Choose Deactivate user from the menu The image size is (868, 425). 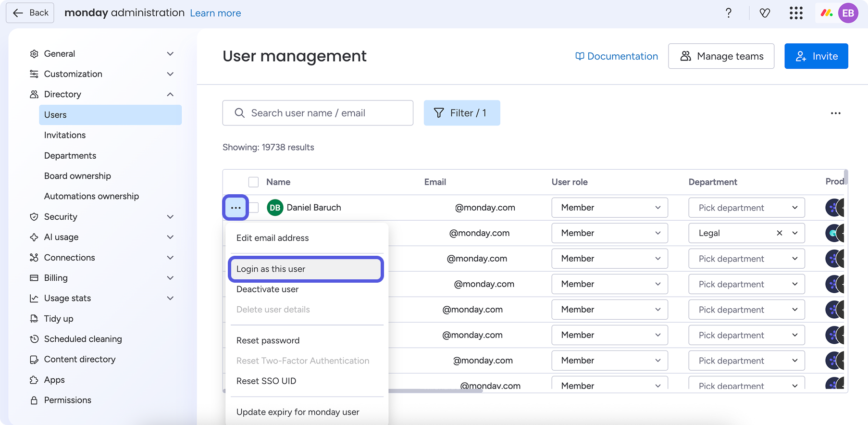click(307, 289)
